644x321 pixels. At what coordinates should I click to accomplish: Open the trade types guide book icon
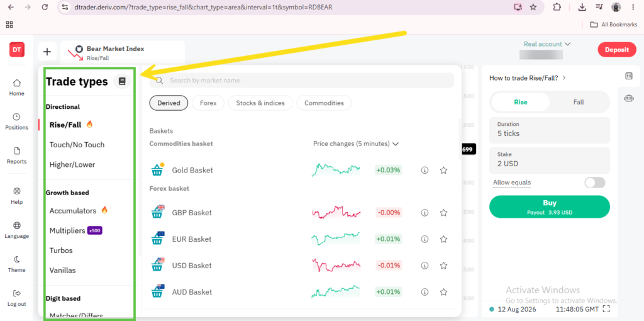coord(122,81)
